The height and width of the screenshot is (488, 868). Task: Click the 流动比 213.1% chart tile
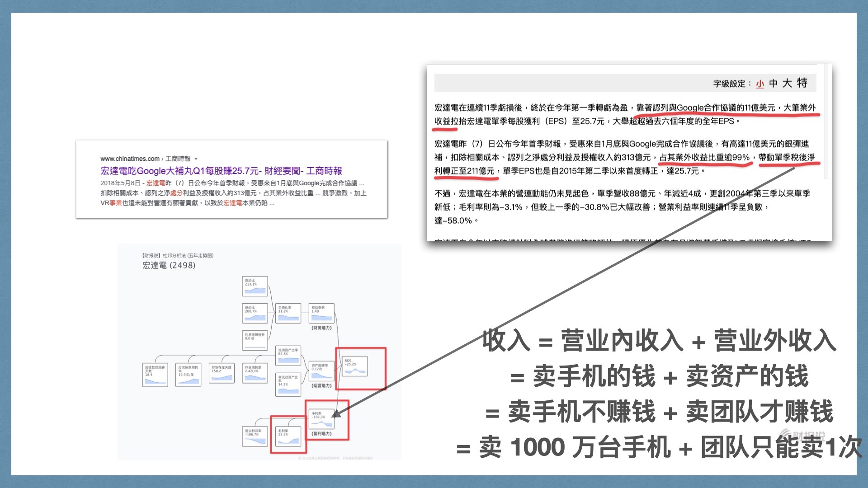(255, 286)
